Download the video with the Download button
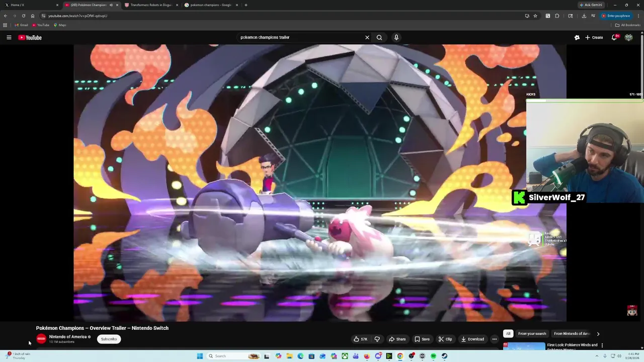The width and height of the screenshot is (644, 362). point(472,339)
